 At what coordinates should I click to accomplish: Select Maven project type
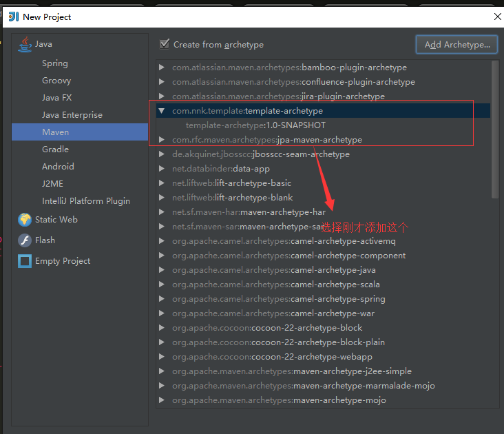[80, 132]
